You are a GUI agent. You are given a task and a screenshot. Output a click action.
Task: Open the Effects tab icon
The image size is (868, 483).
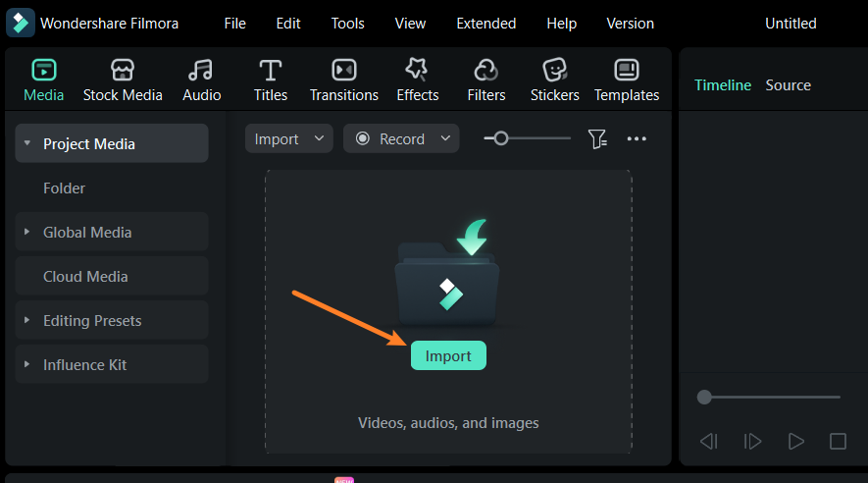click(418, 71)
